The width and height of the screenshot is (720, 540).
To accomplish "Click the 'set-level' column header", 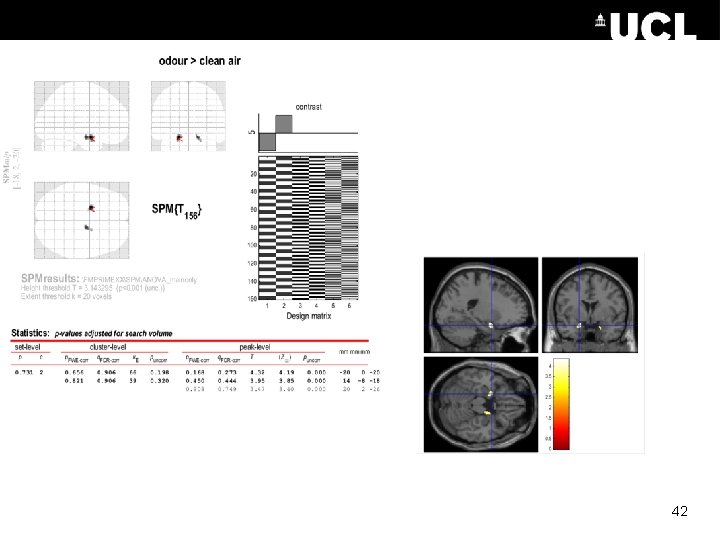I will pos(28,347).
